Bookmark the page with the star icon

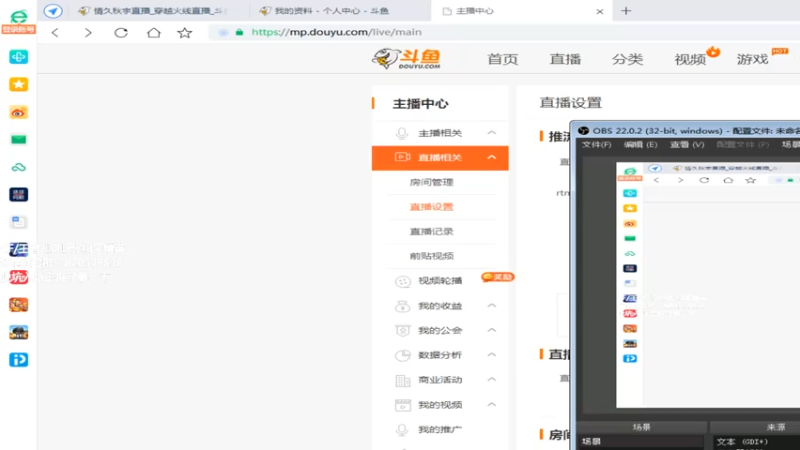pyautogui.click(x=185, y=33)
